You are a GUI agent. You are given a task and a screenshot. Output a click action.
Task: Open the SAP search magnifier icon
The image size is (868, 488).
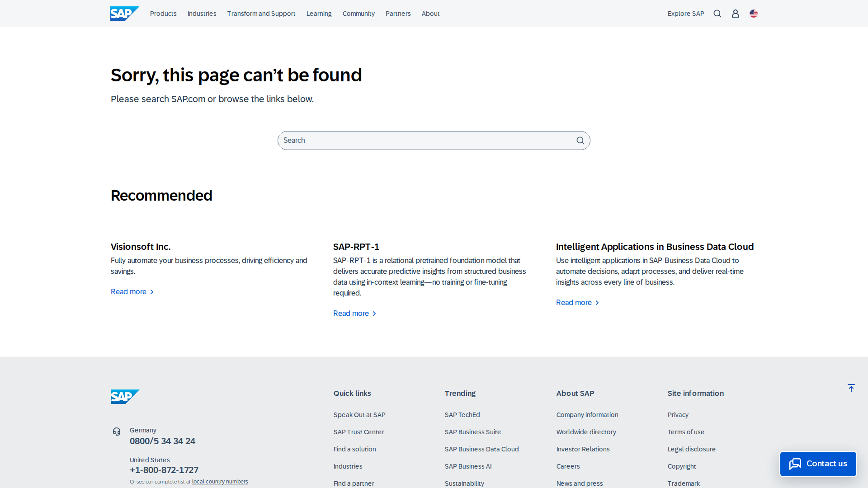(717, 14)
